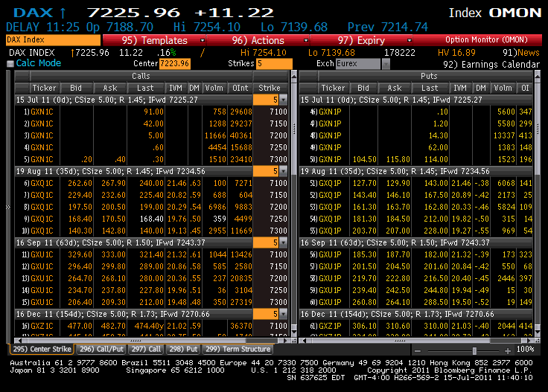This screenshot has width=548, height=392.
Task: Click the Calls horizontal scrollbar thumb
Action: click(x=136, y=341)
